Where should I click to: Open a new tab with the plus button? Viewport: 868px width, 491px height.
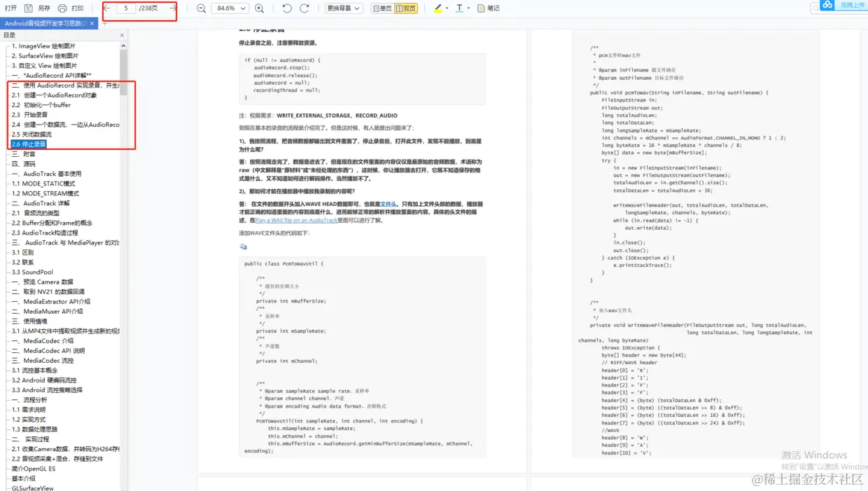[105, 23]
